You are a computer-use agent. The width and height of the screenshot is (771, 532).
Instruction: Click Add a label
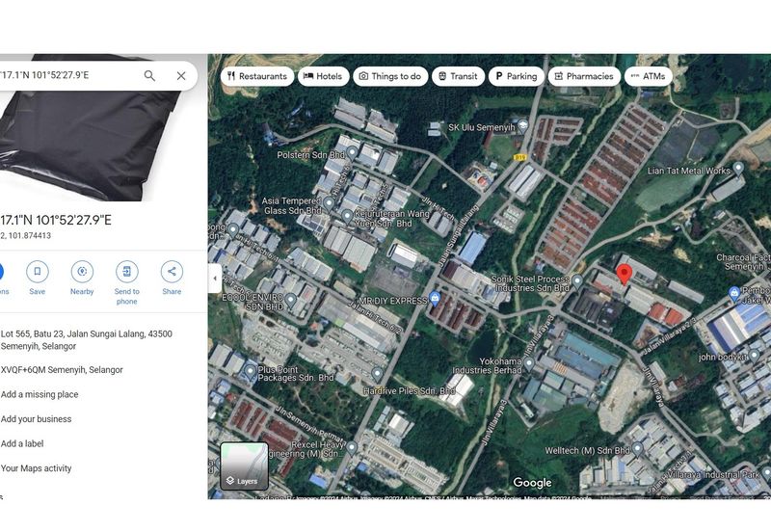point(22,443)
